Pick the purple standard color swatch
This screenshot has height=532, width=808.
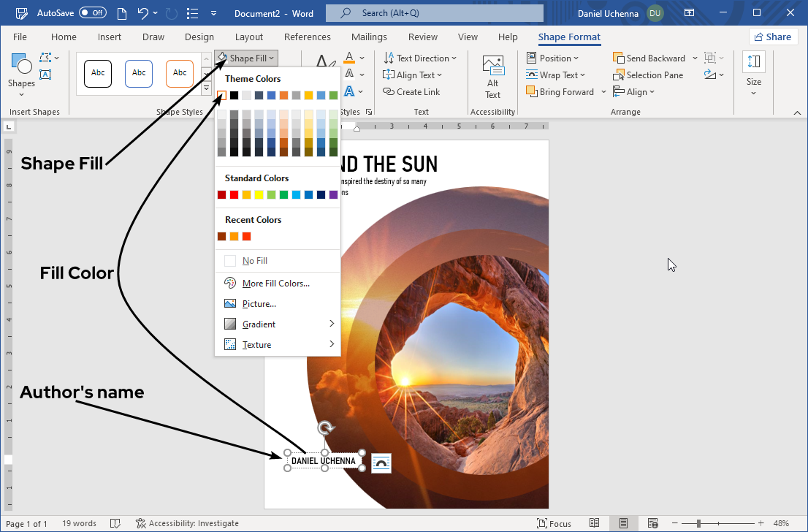point(334,195)
